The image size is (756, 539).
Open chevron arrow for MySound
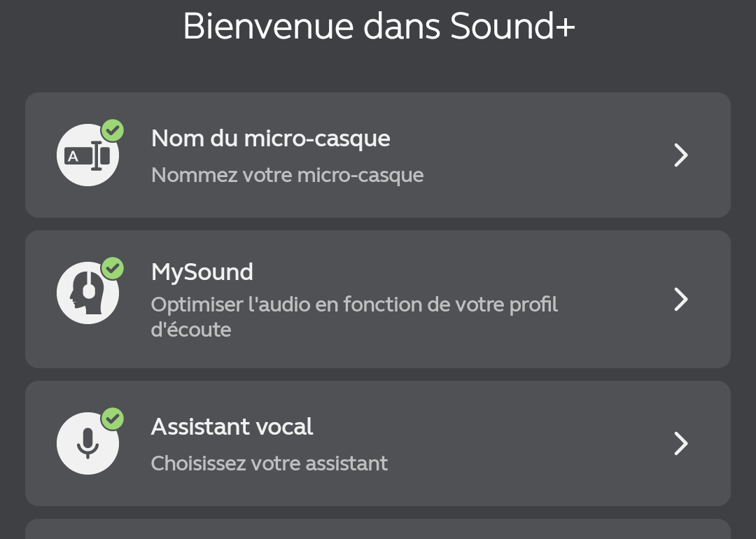681,300
